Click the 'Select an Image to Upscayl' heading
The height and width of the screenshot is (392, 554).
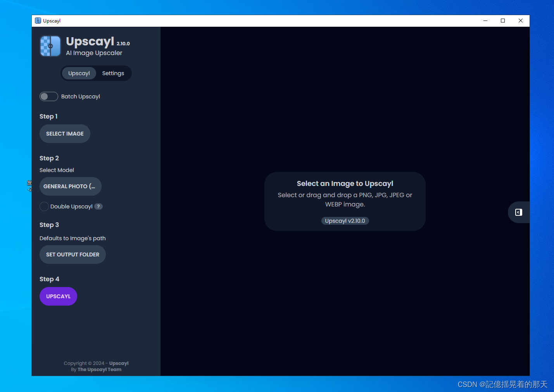coord(345,184)
